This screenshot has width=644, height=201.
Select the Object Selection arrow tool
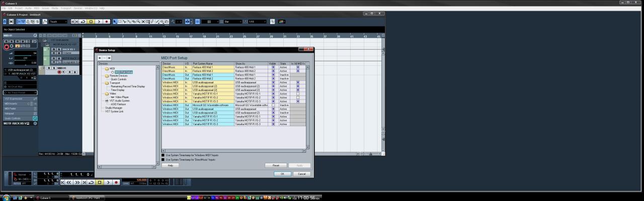(x=115, y=22)
